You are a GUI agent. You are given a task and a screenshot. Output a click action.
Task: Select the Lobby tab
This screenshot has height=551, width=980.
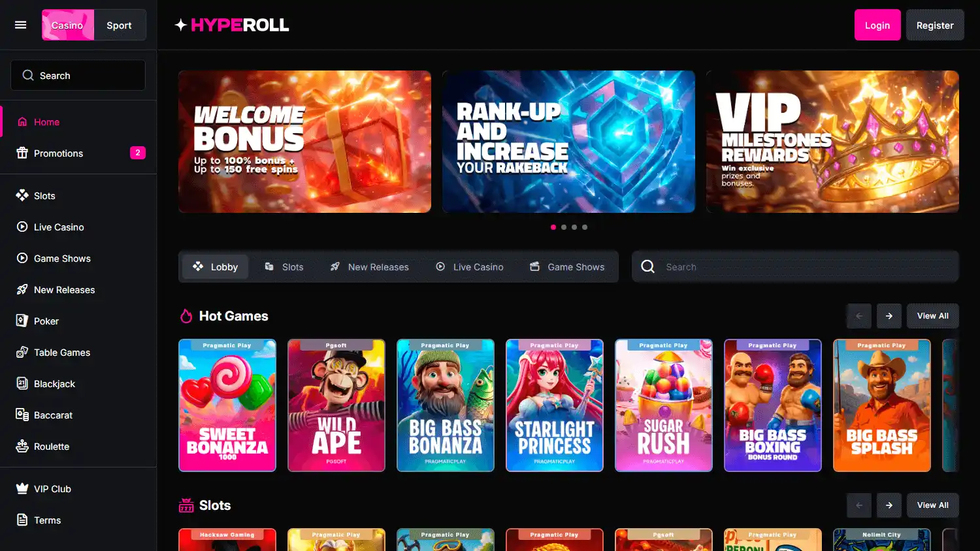[x=215, y=266]
